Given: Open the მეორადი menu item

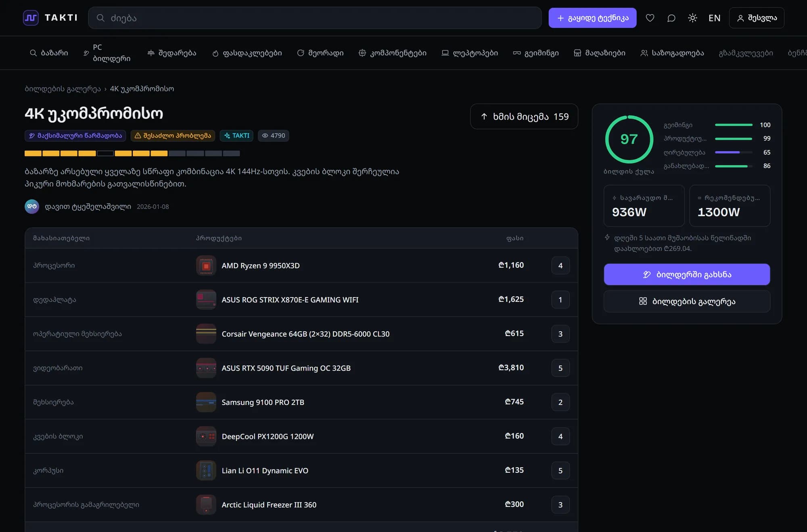Looking at the screenshot, I should [x=320, y=53].
